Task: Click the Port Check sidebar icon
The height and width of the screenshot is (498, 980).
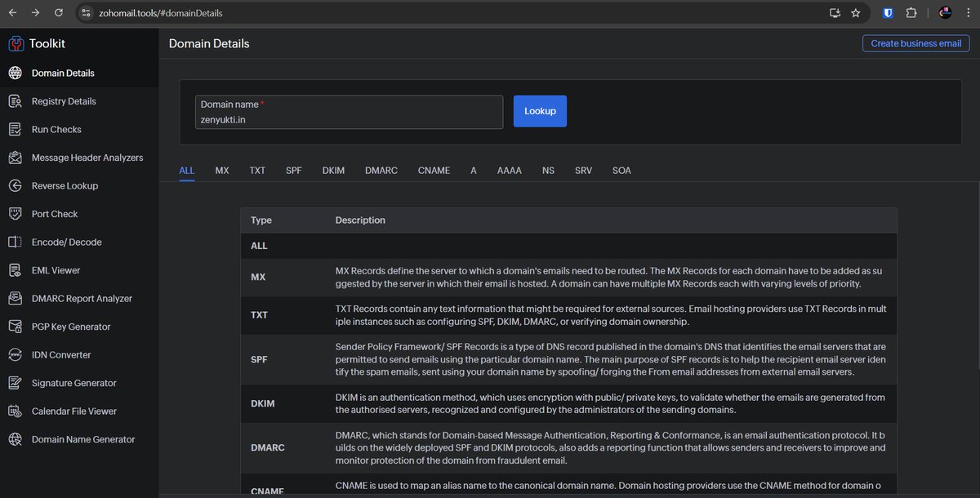Action: 15,214
